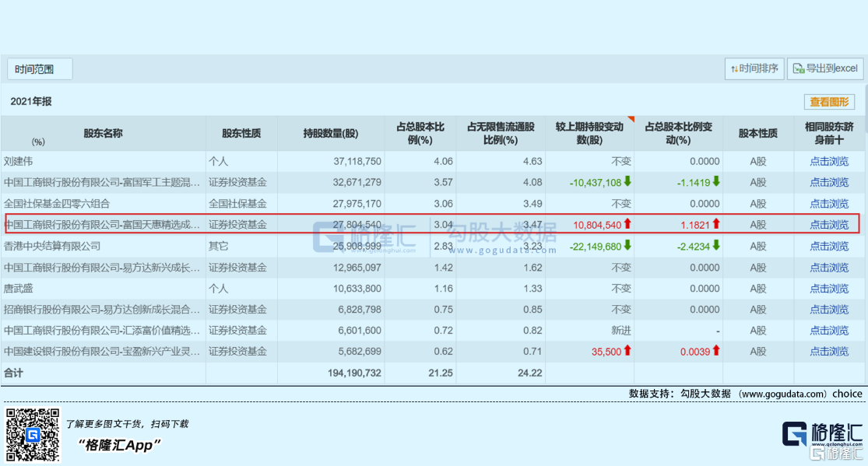Viewport: 868px width, 466px height.
Task: Select the 新进 change status cell
Action: click(x=621, y=331)
